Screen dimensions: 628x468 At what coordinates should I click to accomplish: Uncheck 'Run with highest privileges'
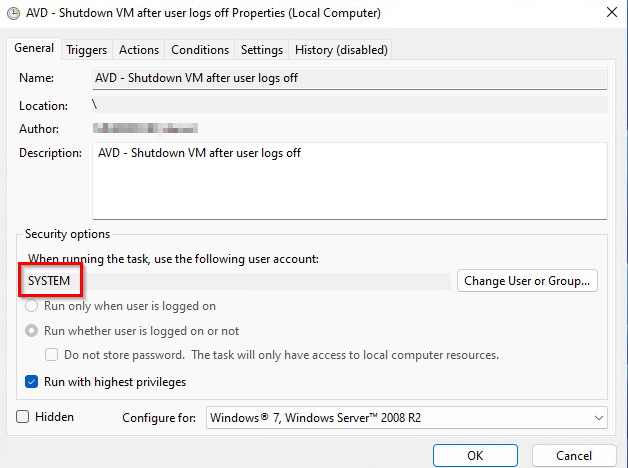[x=33, y=382]
